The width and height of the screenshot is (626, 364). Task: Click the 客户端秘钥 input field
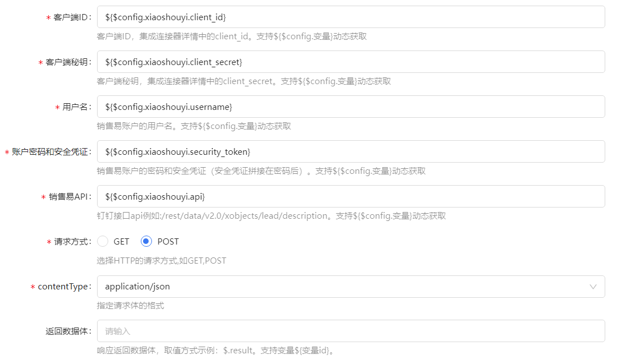tap(351, 62)
